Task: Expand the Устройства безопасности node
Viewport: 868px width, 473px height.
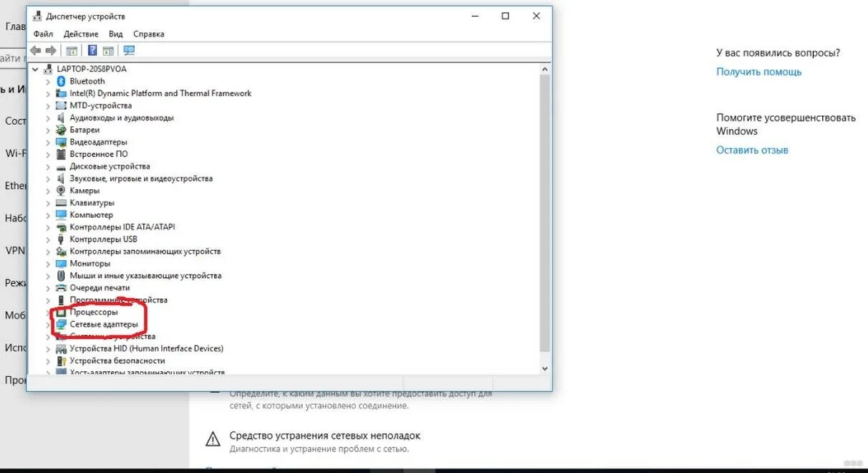Action: 48,360
